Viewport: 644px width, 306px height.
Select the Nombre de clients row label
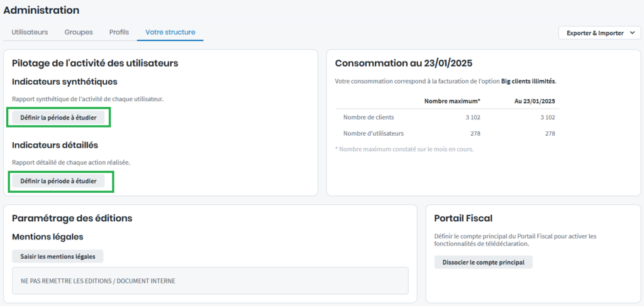[x=369, y=117]
